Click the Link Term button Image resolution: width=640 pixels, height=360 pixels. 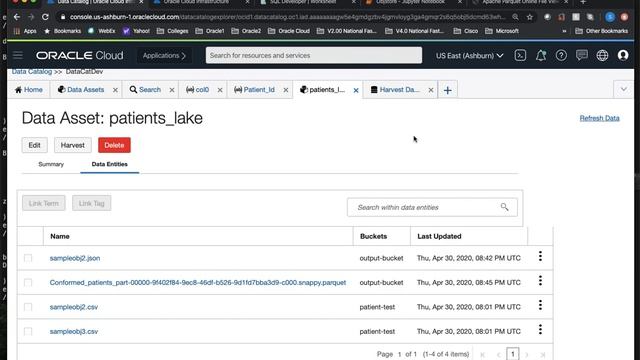(44, 203)
